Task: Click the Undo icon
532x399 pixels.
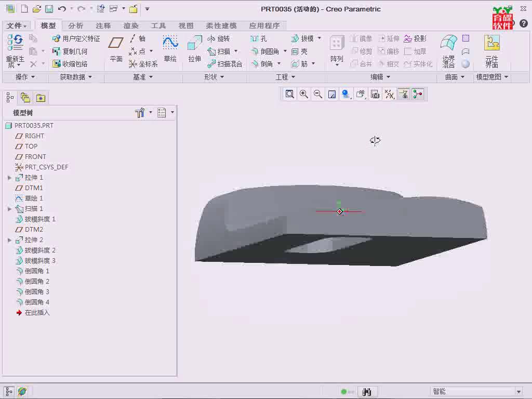Action: click(x=62, y=9)
